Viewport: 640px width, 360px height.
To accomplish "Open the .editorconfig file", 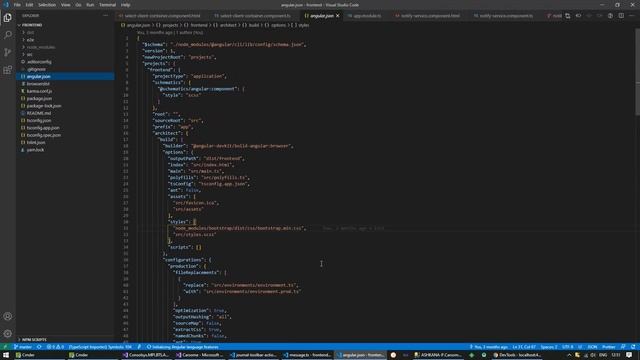I will click(65, 62).
